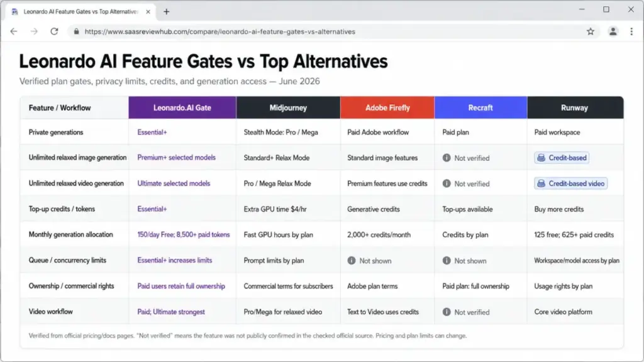Click Top-ups available cell
Image resolution: width=644 pixels, height=362 pixels.
click(x=467, y=209)
